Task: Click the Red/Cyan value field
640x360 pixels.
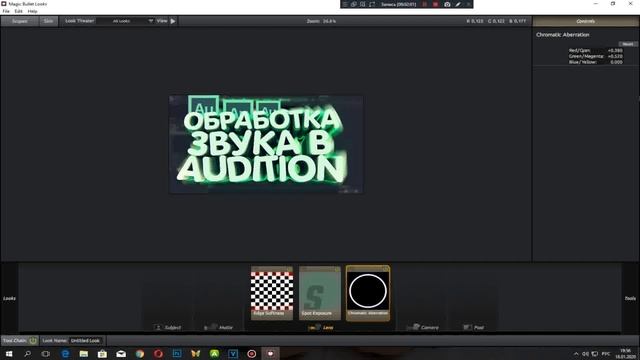Action: [615, 51]
